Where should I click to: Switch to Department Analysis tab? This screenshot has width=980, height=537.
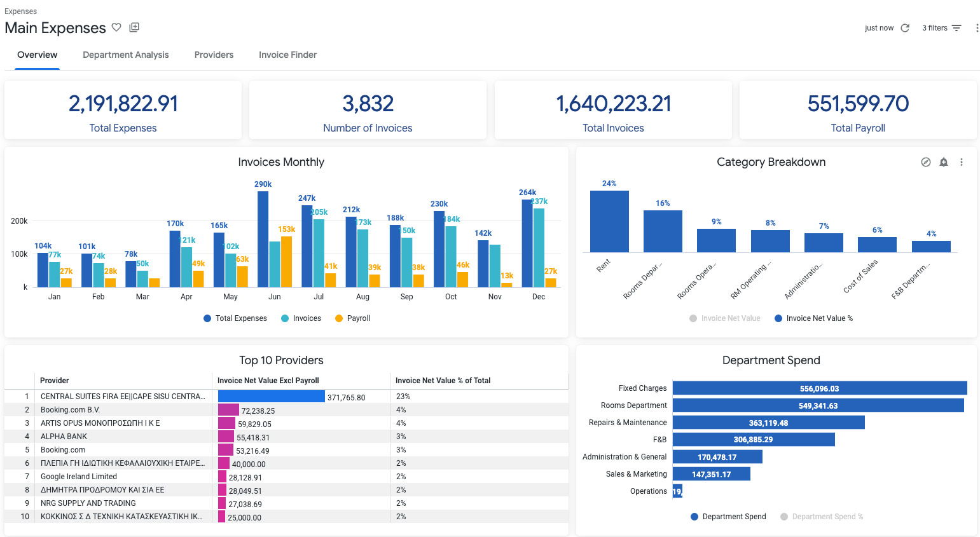pos(126,55)
